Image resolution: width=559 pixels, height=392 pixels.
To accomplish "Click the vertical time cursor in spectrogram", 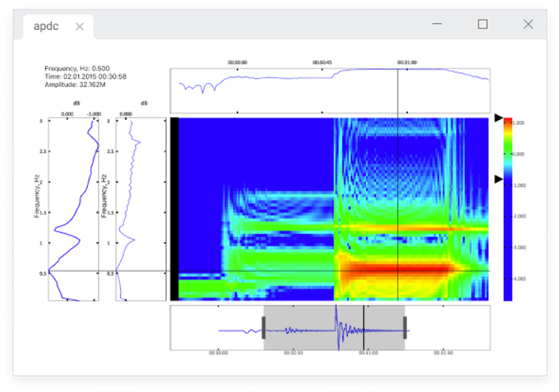I will (398, 209).
